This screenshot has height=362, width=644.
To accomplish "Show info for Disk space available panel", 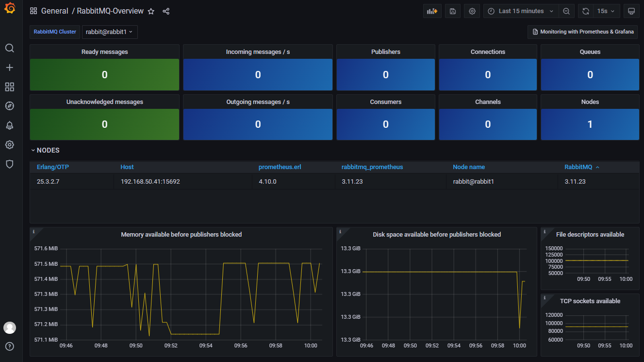I will point(340,232).
